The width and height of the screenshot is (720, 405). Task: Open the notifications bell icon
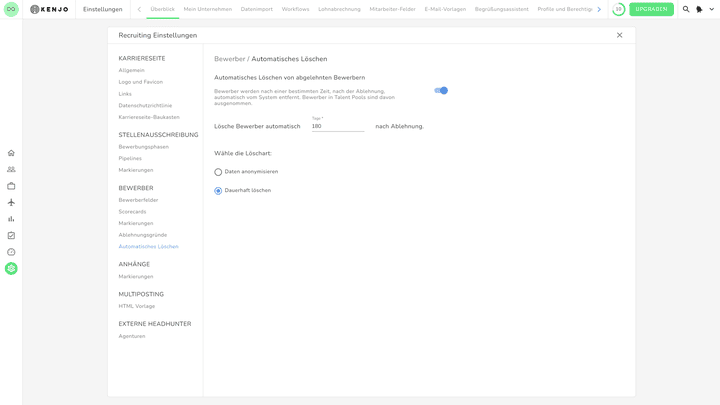699,9
